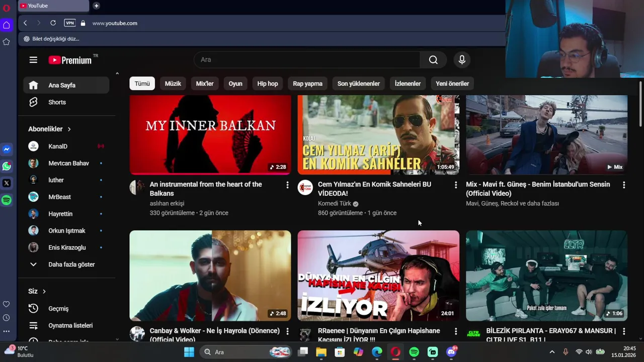The width and height of the screenshot is (644, 362).
Task: Open options for Balkans instrumental video
Action: (x=287, y=185)
